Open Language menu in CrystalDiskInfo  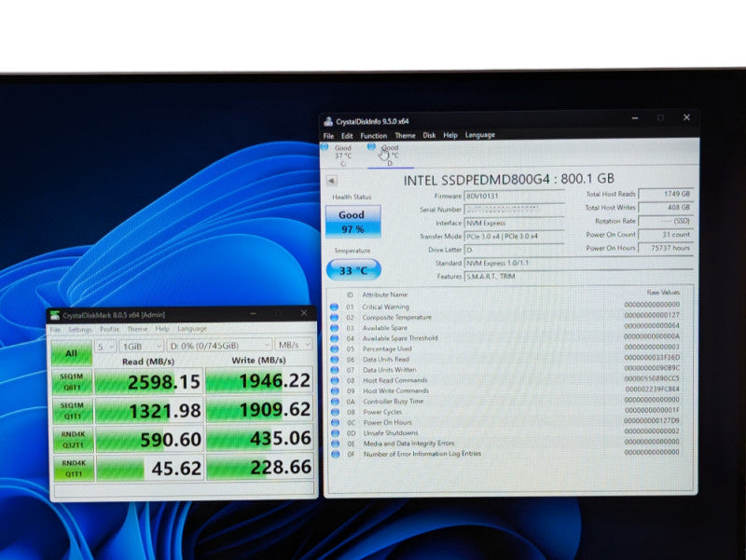(x=479, y=135)
